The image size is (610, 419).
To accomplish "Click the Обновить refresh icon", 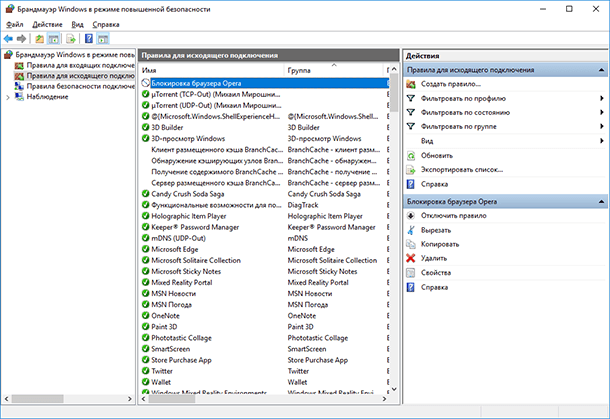I will coord(411,156).
